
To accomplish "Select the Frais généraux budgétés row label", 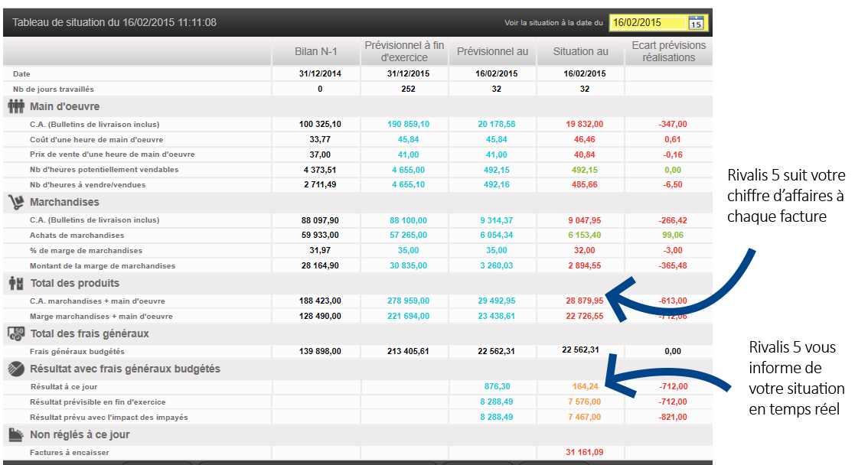I will coord(77,352).
